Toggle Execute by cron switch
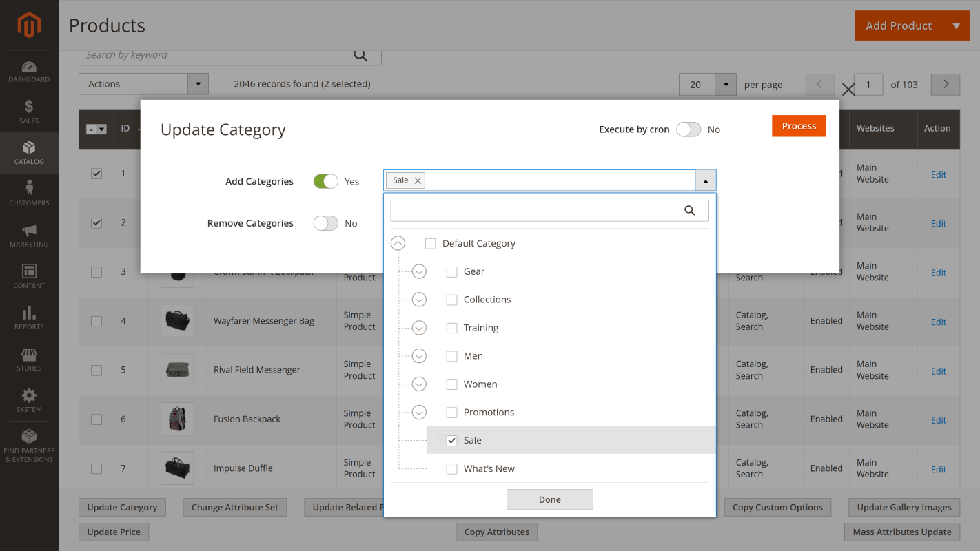980x551 pixels. point(688,129)
